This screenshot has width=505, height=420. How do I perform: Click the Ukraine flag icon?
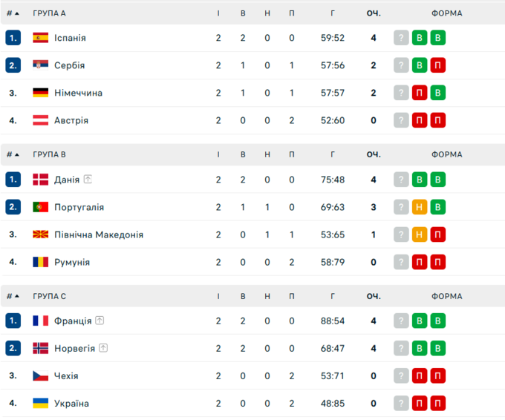pyautogui.click(x=41, y=404)
